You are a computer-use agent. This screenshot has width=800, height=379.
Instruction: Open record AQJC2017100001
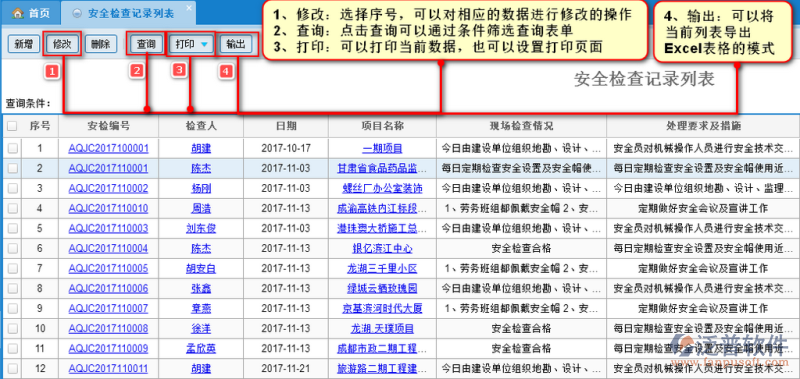click(x=108, y=148)
